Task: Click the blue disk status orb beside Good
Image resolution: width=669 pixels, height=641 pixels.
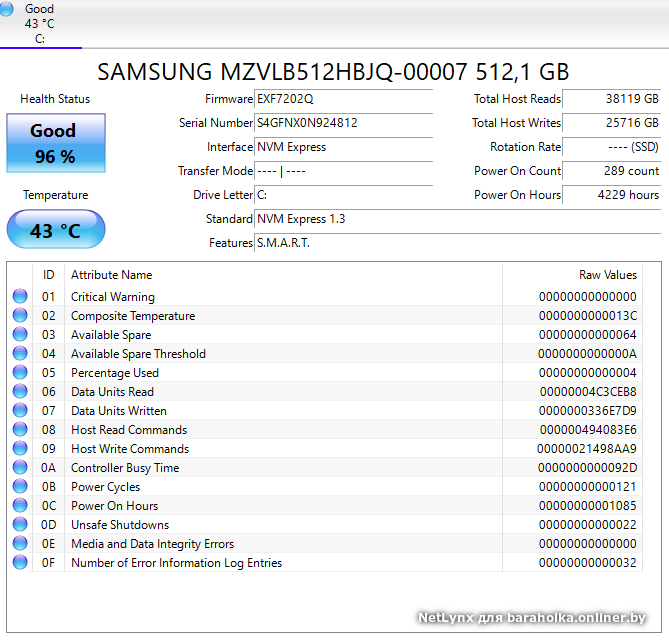Action: [6, 9]
